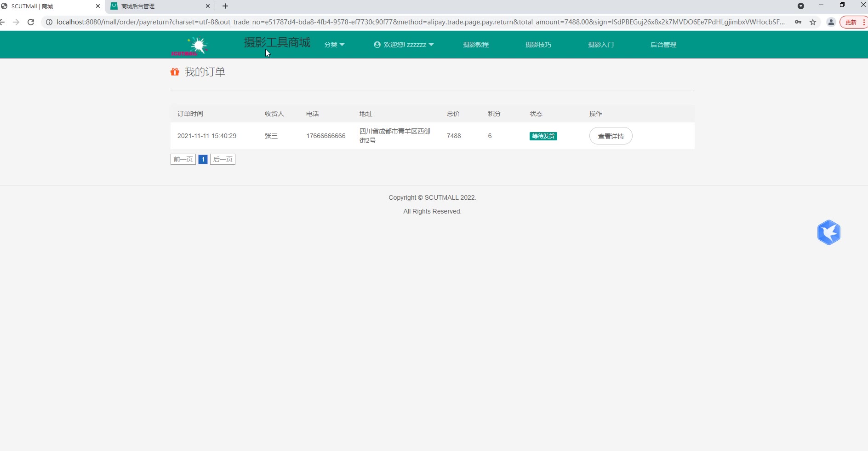Open the 摄影教程 menu item
868x451 pixels.
475,45
